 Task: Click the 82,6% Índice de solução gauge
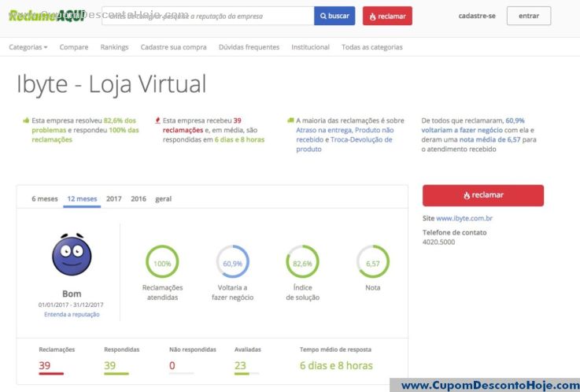(x=302, y=261)
